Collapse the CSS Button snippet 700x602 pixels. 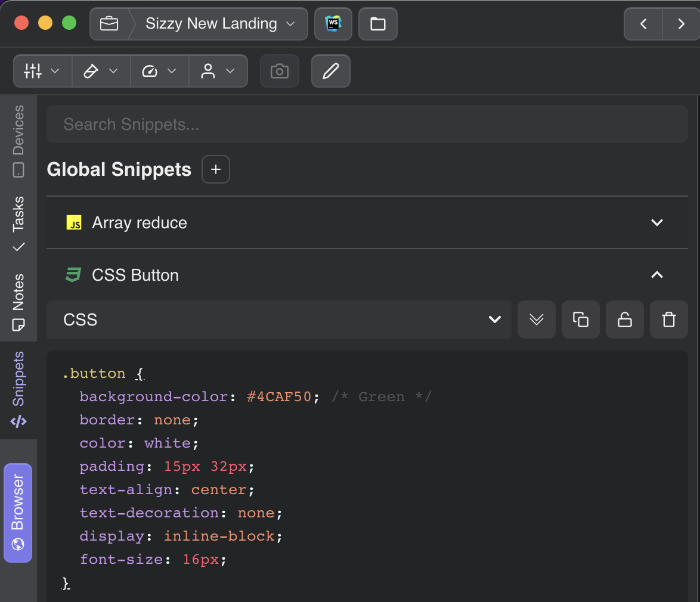[656, 275]
